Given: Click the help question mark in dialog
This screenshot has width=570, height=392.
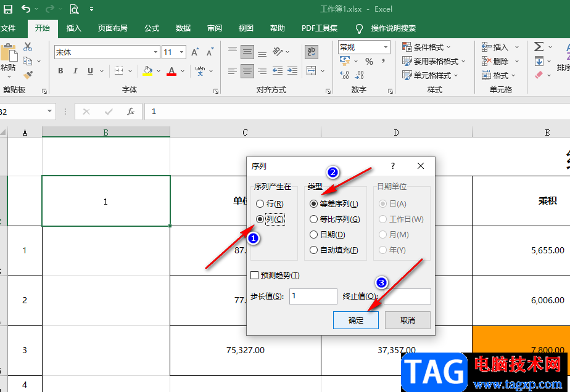Looking at the screenshot, I should [392, 166].
